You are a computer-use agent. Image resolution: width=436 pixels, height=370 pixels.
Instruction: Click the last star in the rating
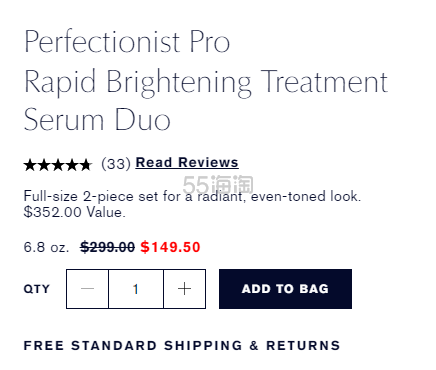[x=85, y=164]
